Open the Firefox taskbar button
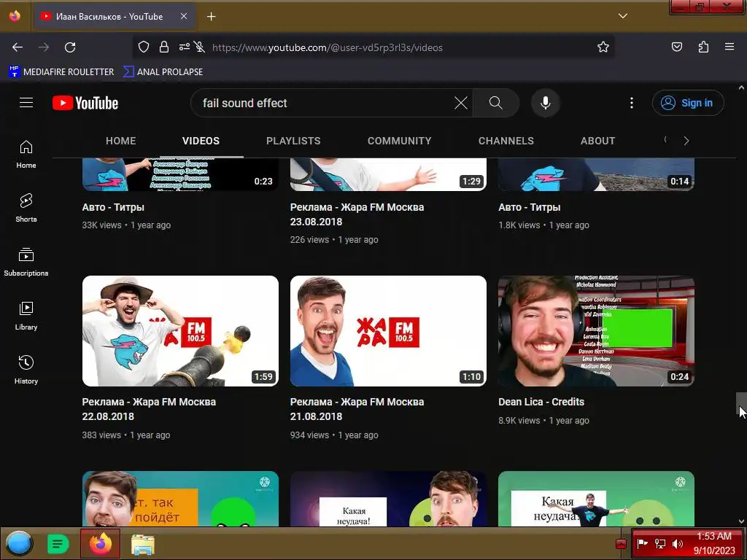Viewport: 747px width, 560px height. tap(101, 544)
